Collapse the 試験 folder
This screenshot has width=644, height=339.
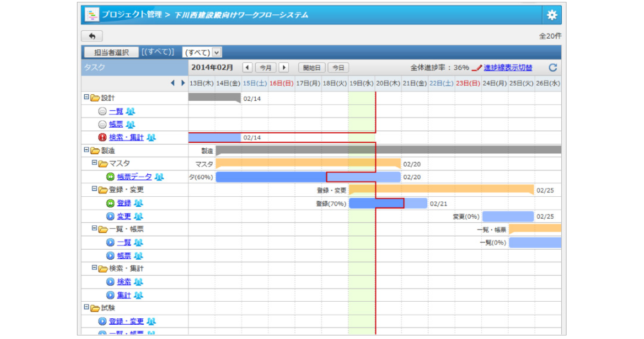[x=86, y=307]
